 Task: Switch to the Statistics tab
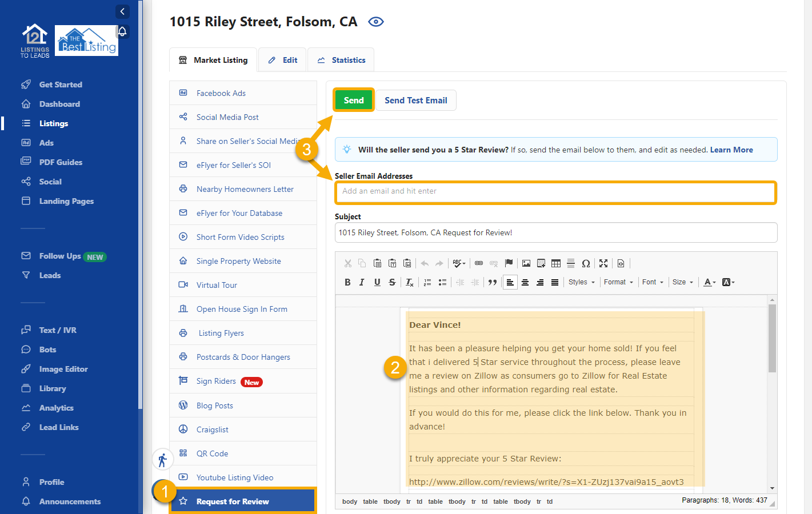coord(341,60)
